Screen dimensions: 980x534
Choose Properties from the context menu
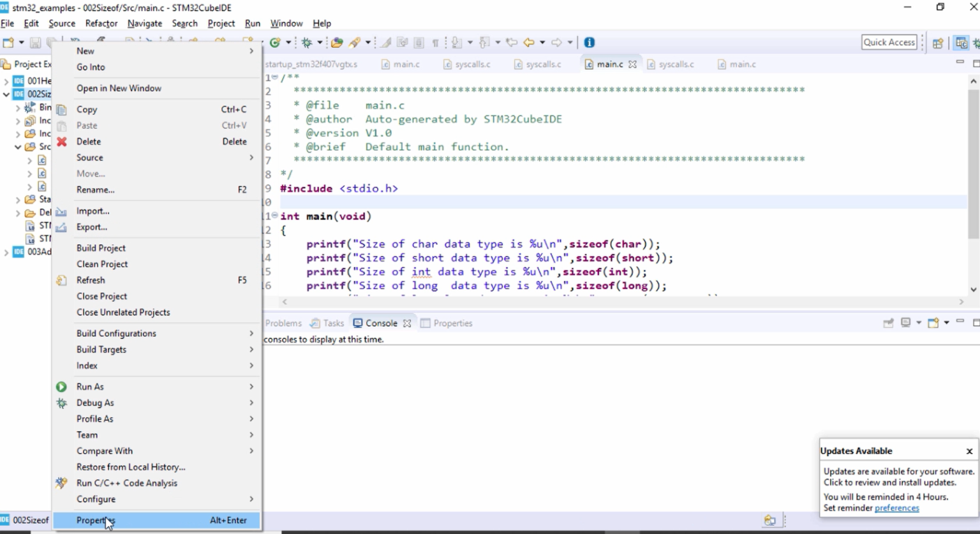(157, 521)
